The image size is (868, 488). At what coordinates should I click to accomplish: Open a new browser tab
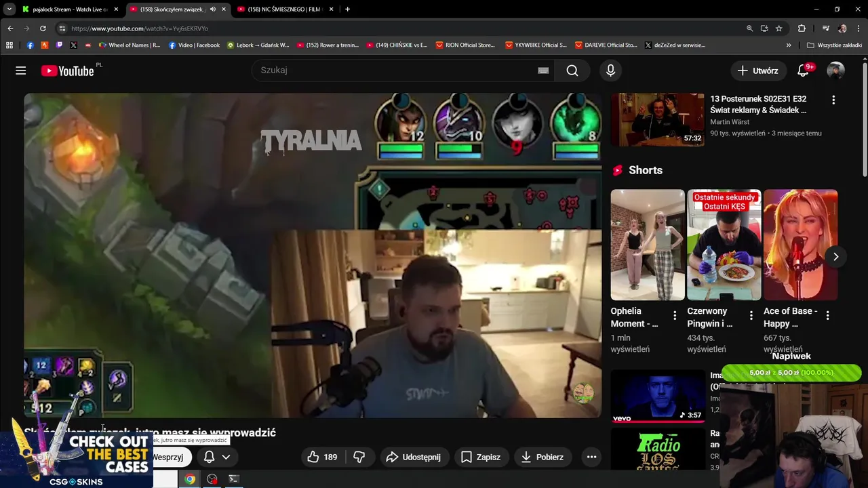347,9
